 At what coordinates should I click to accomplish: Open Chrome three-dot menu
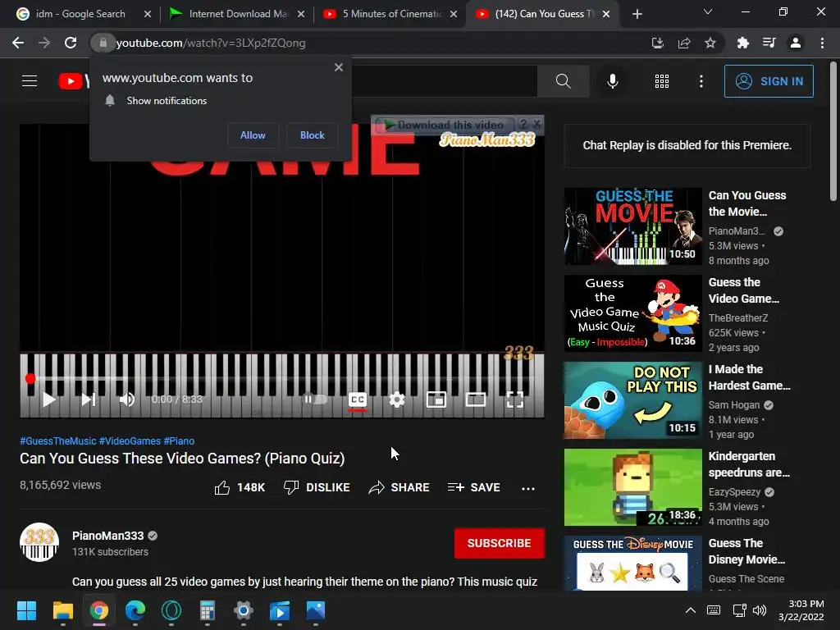[x=822, y=43]
